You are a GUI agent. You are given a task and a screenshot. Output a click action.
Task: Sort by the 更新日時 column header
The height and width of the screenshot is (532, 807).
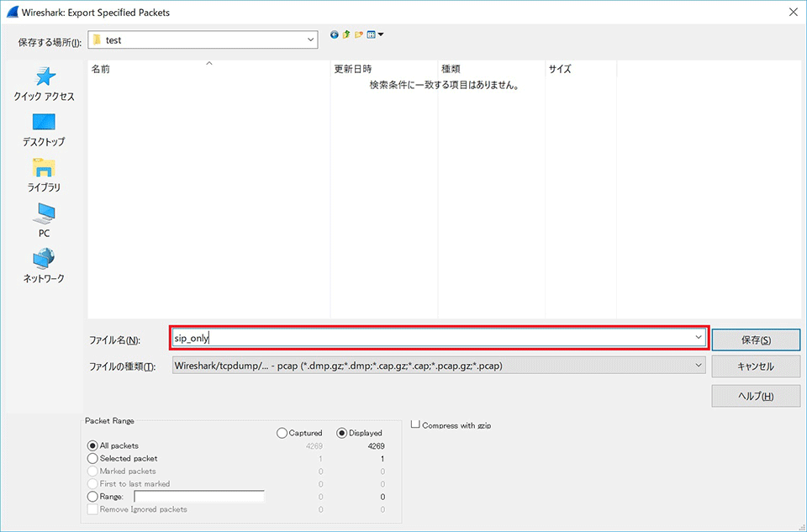(x=384, y=69)
